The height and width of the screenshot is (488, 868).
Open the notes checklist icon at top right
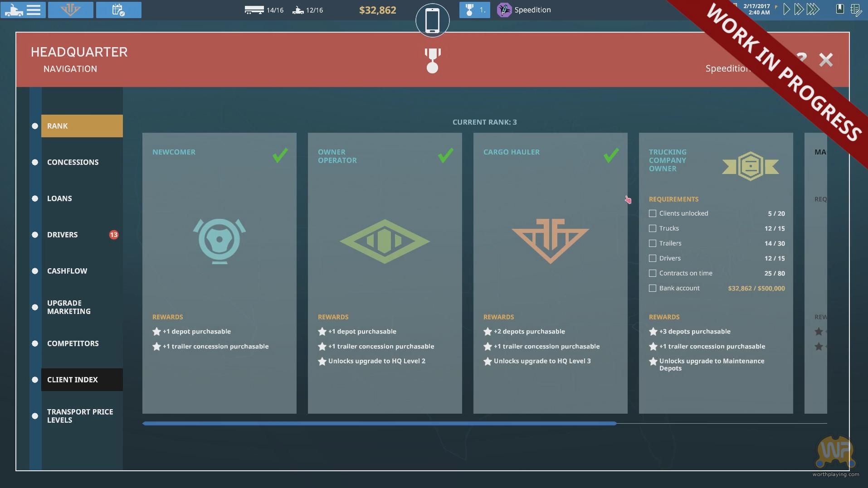pyautogui.click(x=855, y=10)
